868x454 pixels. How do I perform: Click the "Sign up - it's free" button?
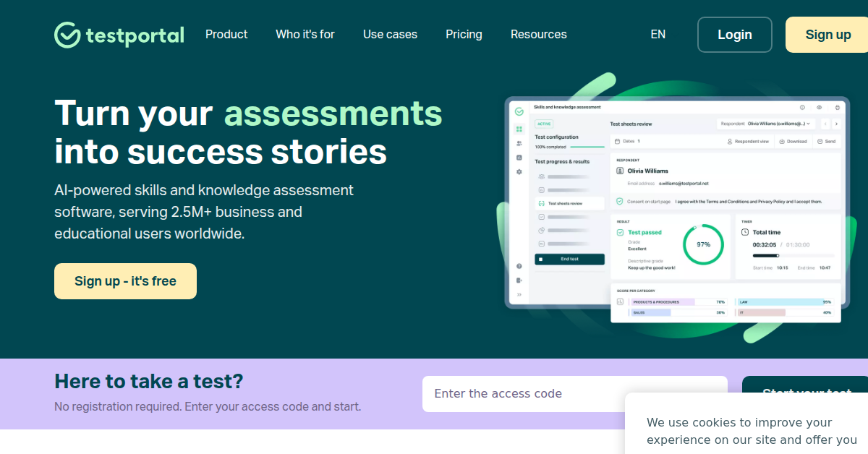point(125,281)
